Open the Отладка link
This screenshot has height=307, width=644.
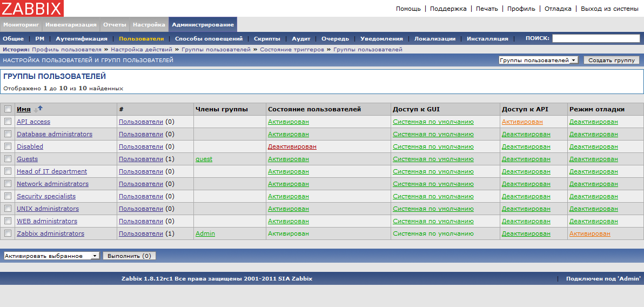pyautogui.click(x=558, y=9)
